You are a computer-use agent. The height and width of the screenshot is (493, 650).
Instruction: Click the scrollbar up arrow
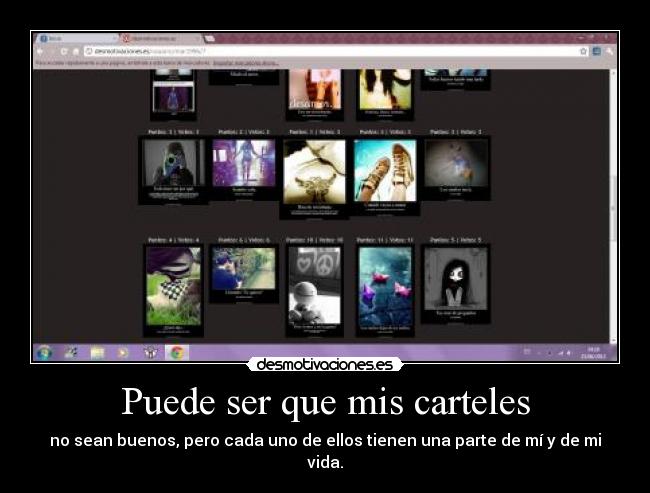pyautogui.click(x=613, y=73)
